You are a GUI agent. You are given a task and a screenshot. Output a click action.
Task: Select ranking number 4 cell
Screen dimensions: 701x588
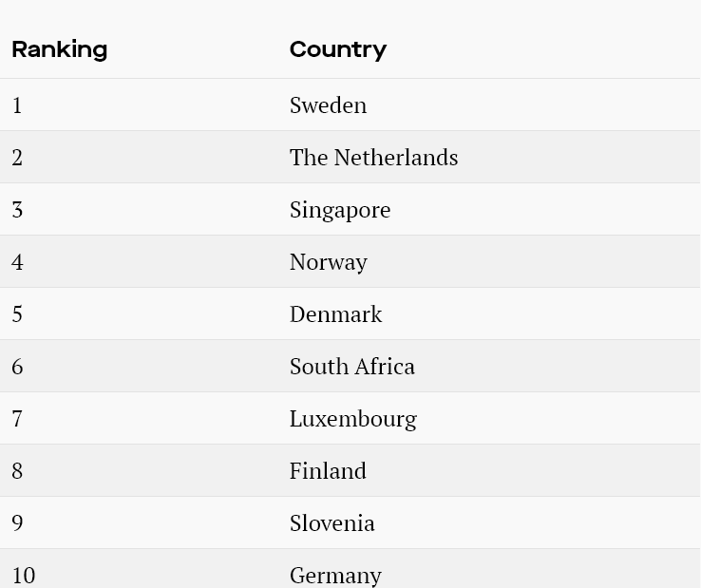17,262
